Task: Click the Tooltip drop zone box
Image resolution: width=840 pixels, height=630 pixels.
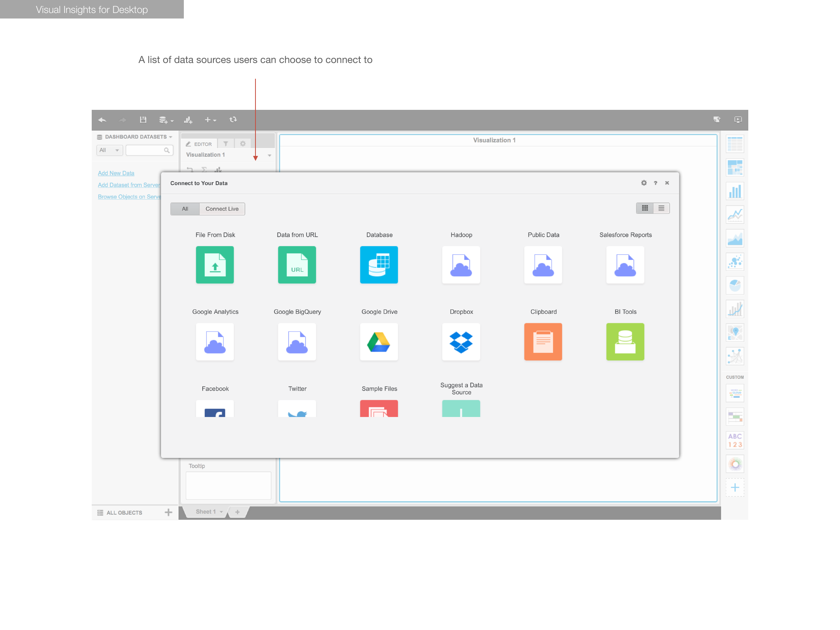Action: tap(228, 485)
